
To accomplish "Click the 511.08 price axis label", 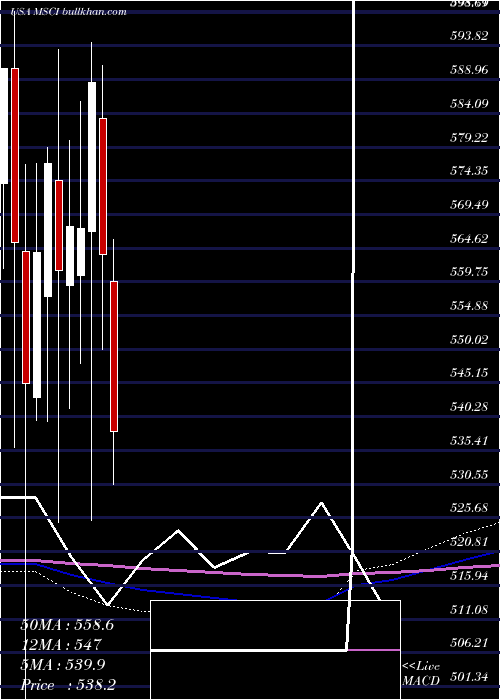I will coord(468,610).
